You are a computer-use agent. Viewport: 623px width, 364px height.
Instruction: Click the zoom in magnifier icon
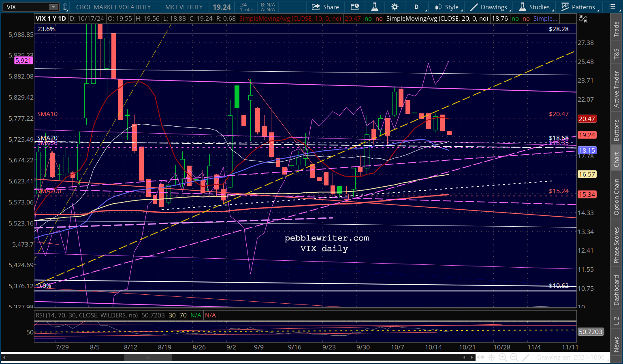point(503,358)
